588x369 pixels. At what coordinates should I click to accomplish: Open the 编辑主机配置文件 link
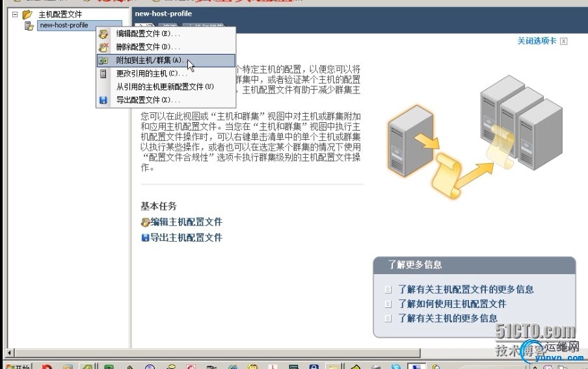tap(187, 222)
